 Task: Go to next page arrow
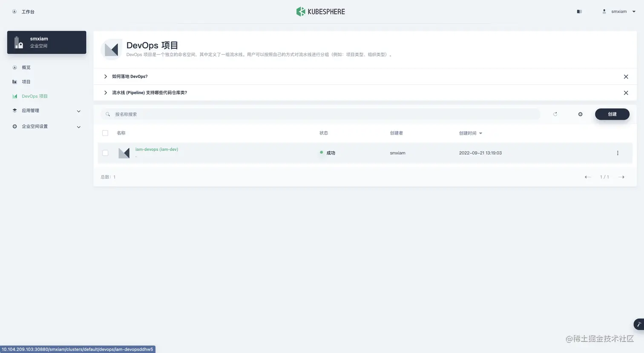coord(621,177)
